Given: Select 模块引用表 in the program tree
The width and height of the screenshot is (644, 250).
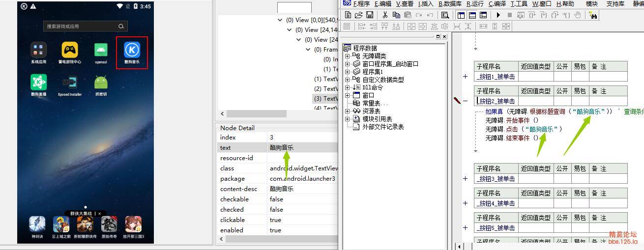Looking at the screenshot, I should [x=377, y=119].
